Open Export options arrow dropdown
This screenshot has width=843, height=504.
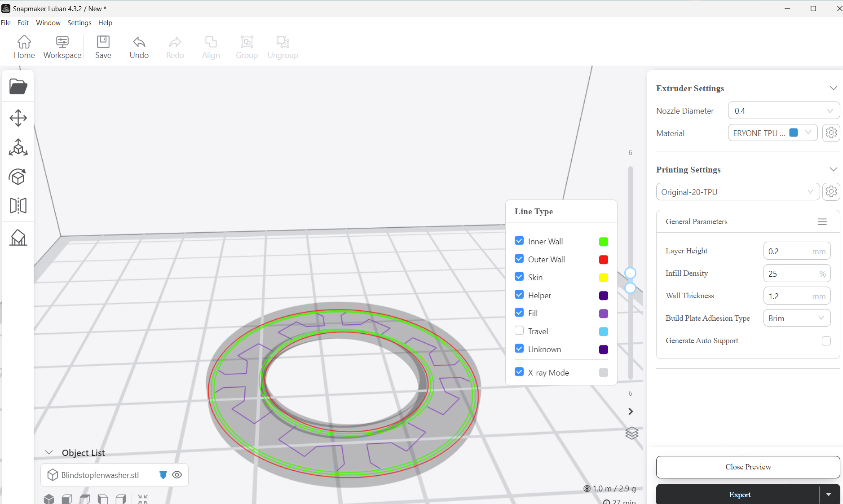tap(829, 494)
